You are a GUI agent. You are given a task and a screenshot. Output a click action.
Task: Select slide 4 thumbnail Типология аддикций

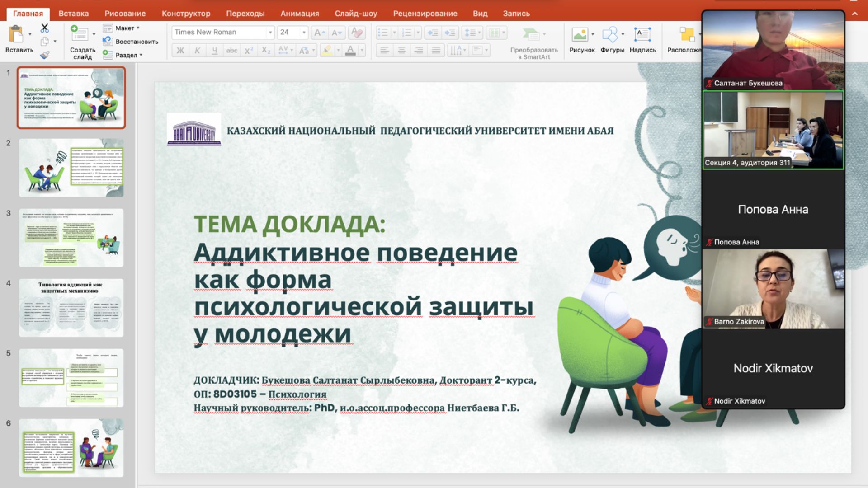click(x=71, y=308)
